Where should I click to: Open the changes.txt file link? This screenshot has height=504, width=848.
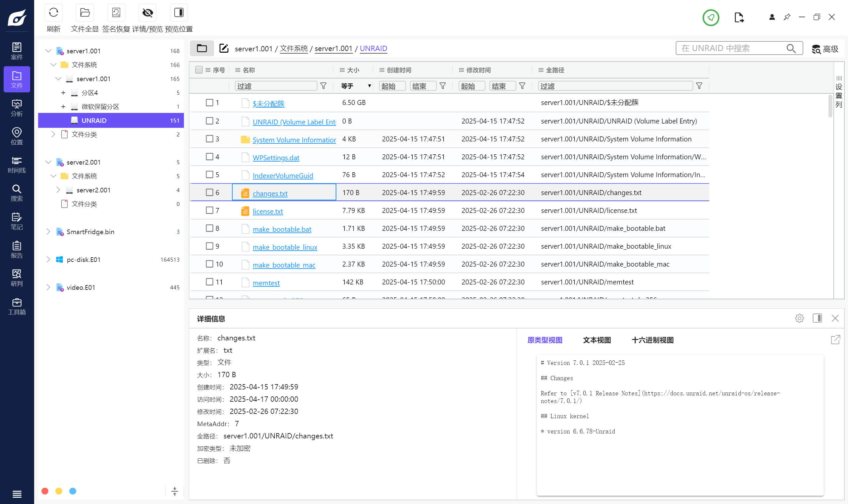pos(270,193)
